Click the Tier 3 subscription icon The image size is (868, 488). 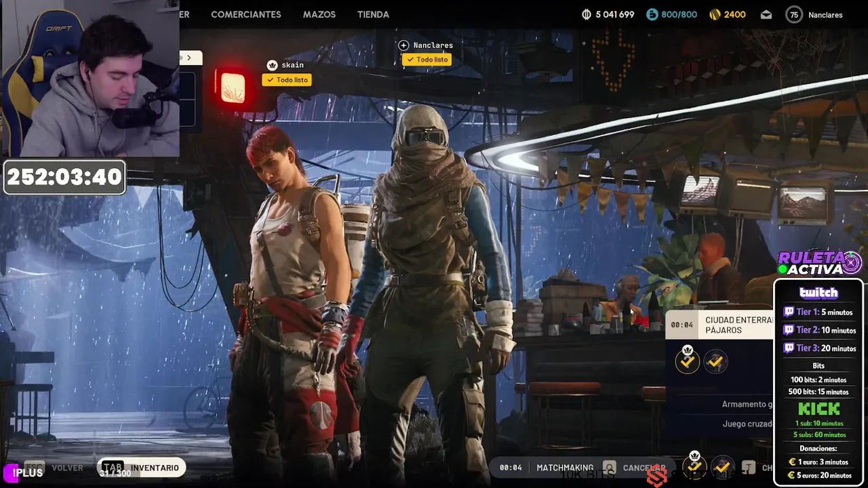click(789, 348)
